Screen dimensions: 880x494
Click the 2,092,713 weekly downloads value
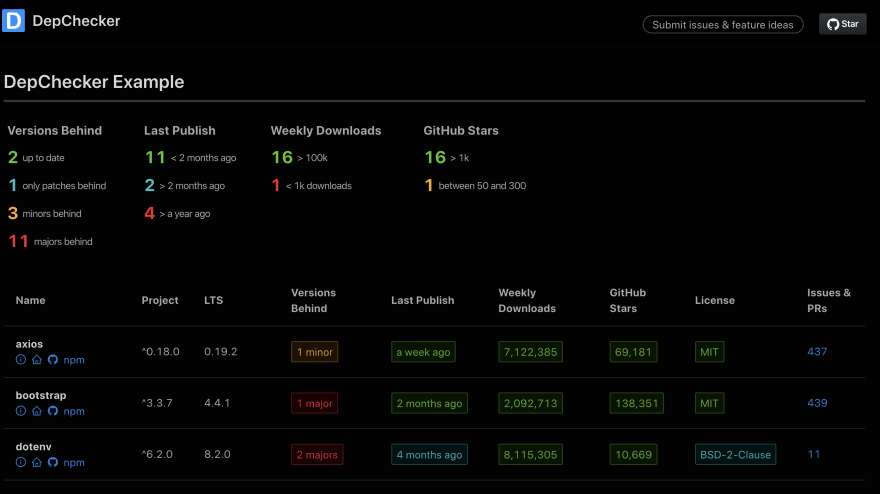pyautogui.click(x=530, y=403)
